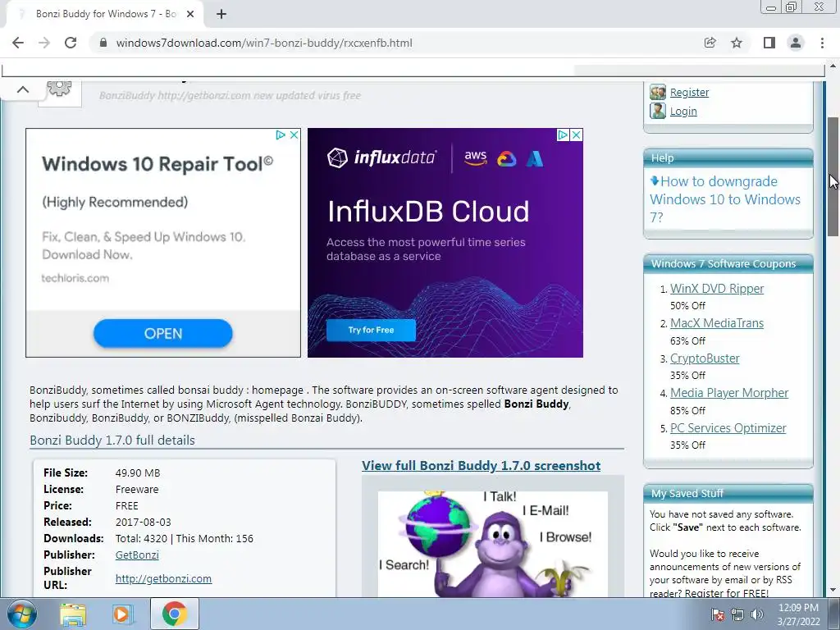The image size is (840, 630).
Task: Click the vertical scrollbar thumb
Action: (x=833, y=177)
